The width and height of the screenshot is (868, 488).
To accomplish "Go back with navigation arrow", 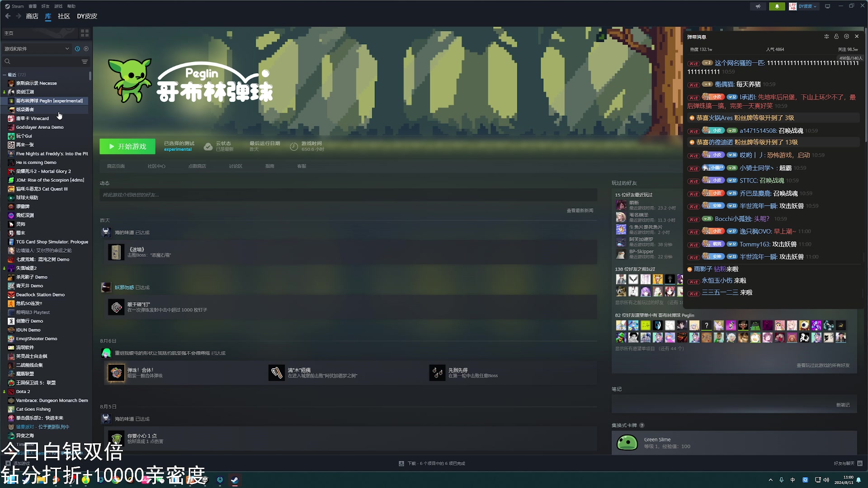I will point(8,16).
